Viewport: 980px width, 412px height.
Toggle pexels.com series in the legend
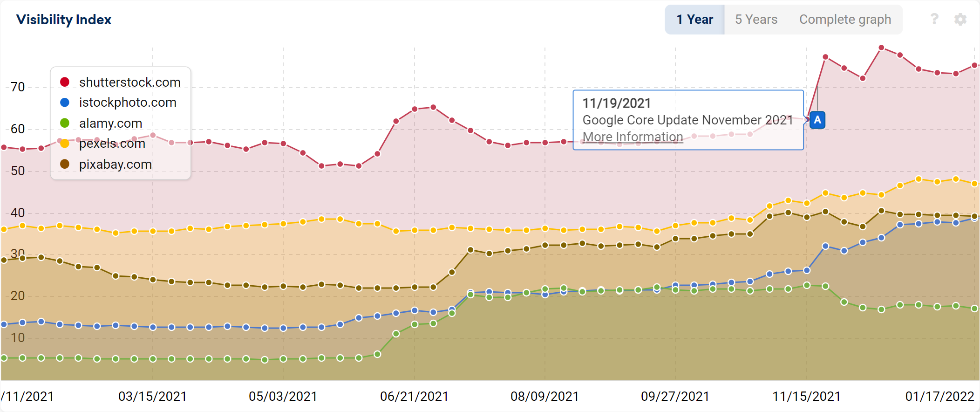coord(112,144)
